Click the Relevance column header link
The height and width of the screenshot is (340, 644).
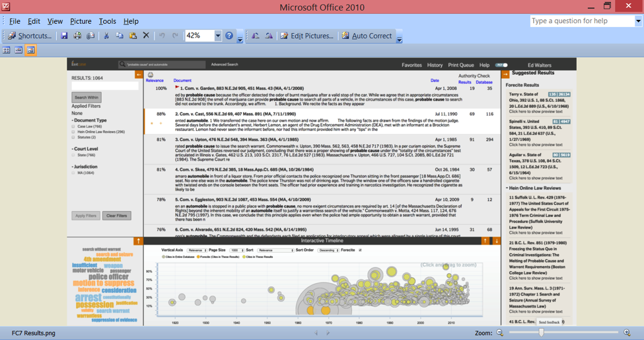155,81
